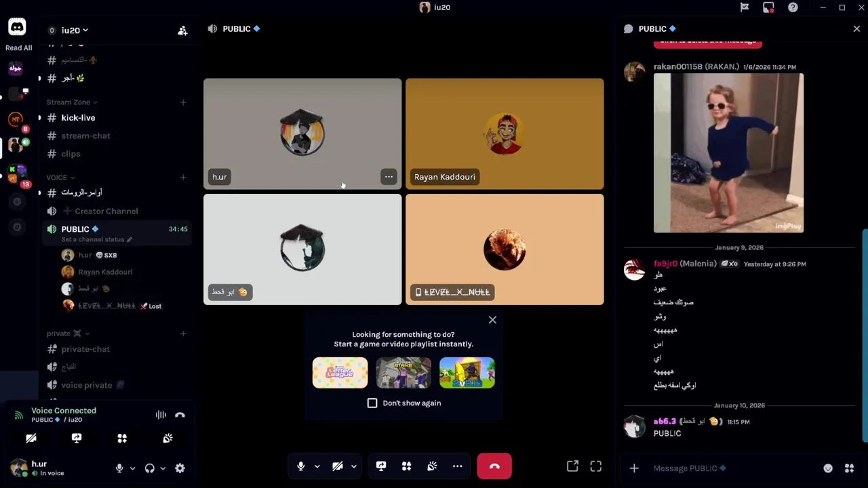Open more options on h.ur video tile

[x=389, y=177]
